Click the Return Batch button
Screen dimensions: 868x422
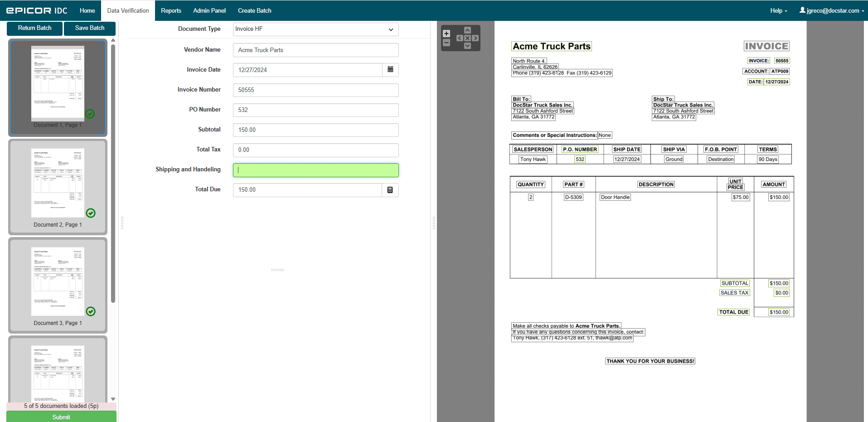(34, 28)
